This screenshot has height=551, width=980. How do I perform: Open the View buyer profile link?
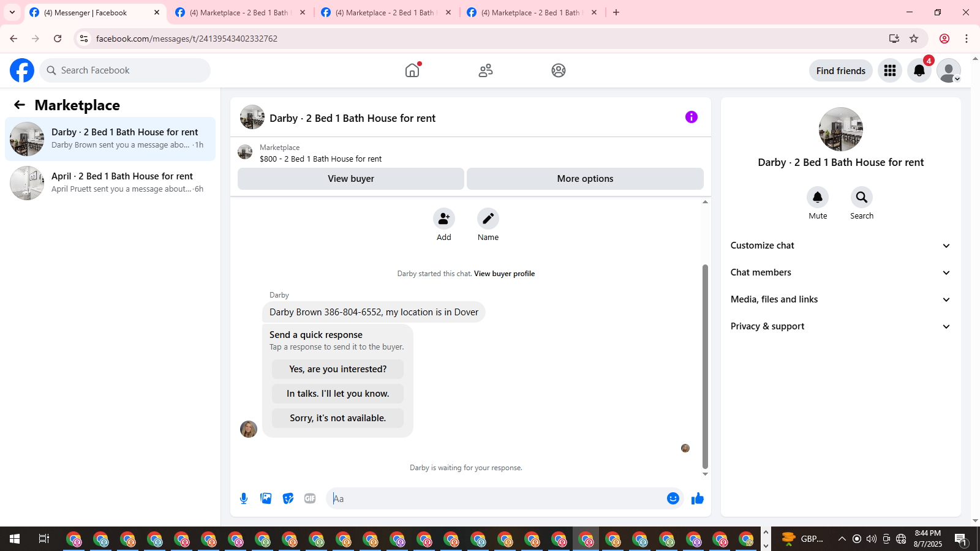pyautogui.click(x=504, y=274)
